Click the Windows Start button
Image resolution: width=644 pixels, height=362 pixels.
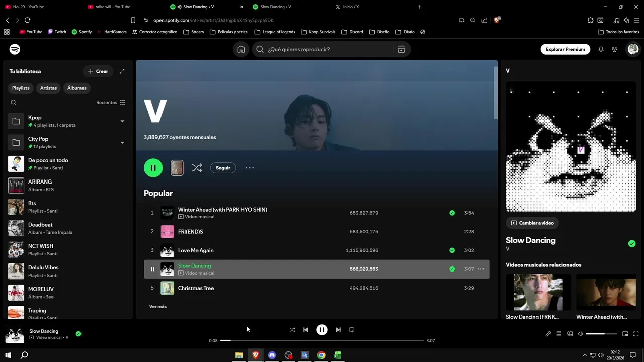(8, 355)
